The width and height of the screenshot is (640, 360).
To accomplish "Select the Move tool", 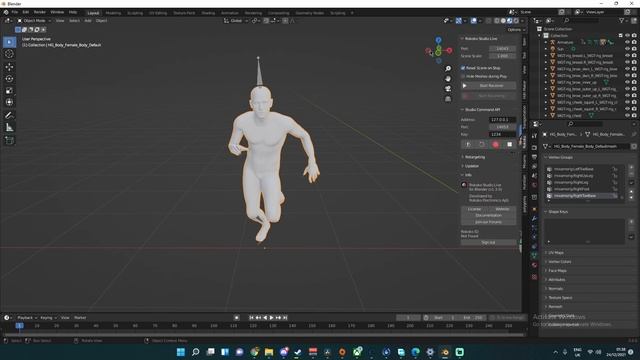I will [9, 67].
